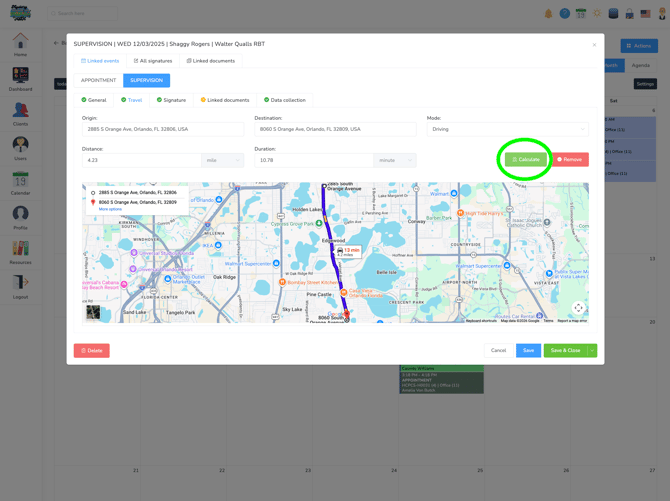
Task: Click the Origin address field
Action: click(163, 129)
